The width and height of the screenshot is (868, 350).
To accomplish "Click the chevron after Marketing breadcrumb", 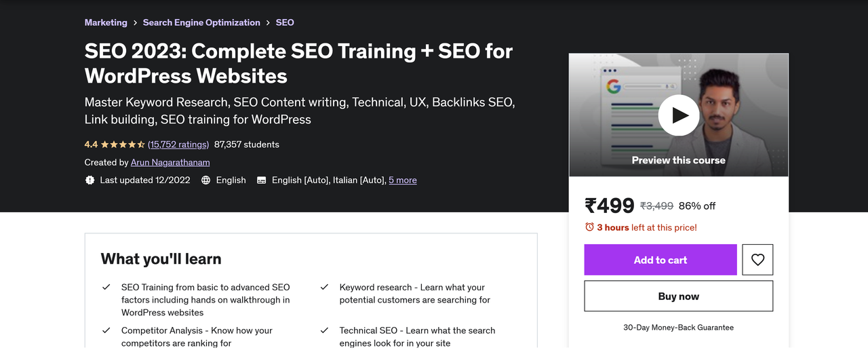I will (x=135, y=23).
